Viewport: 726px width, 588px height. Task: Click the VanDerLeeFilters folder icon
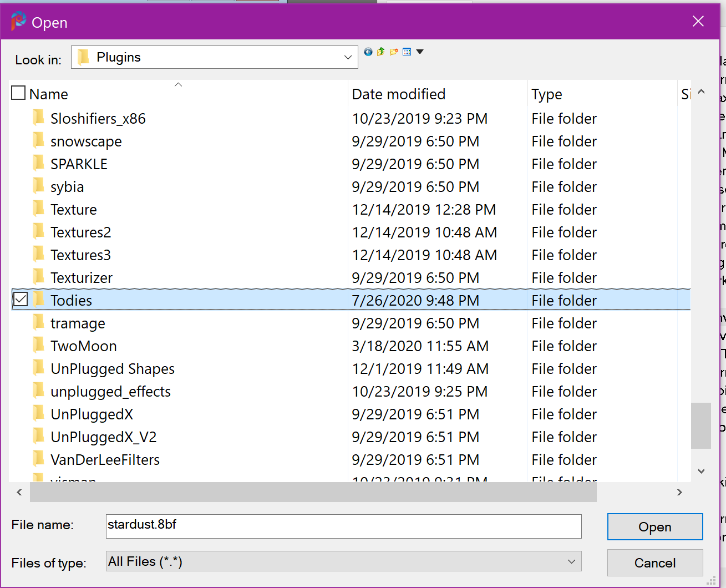coord(38,459)
